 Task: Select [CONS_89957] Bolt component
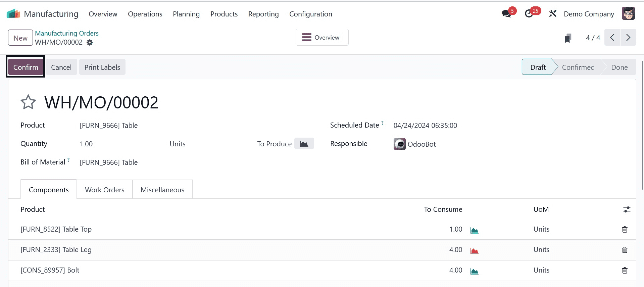(x=50, y=270)
